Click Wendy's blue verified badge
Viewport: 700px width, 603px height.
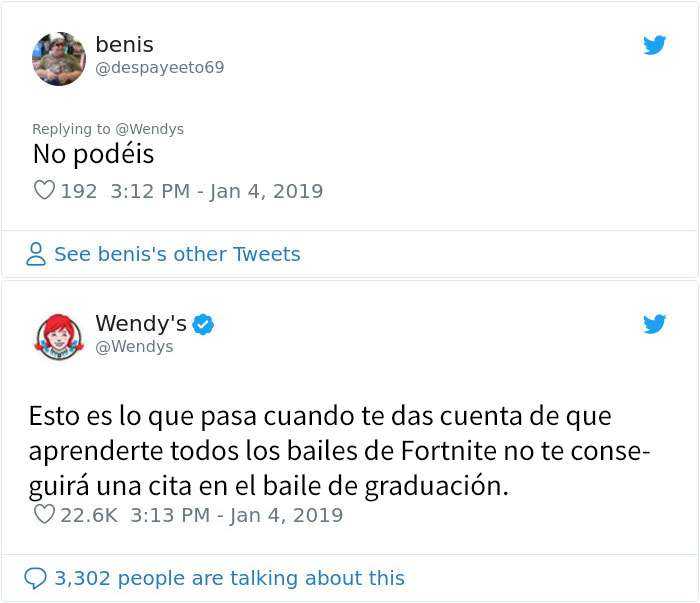(203, 324)
